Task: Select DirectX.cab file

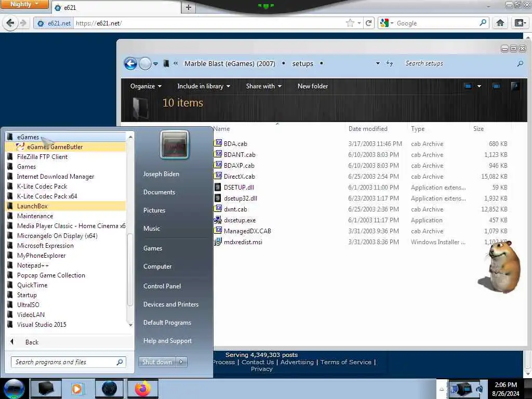Action: pos(239,177)
